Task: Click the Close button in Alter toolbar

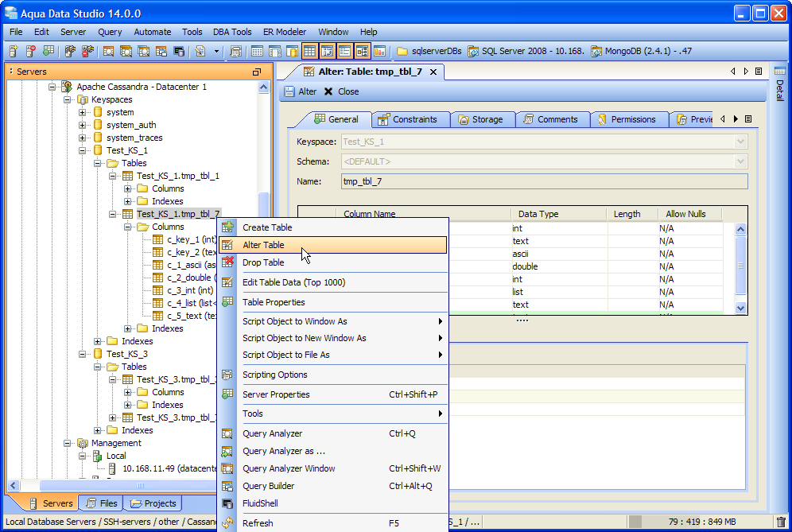Action: (341, 91)
